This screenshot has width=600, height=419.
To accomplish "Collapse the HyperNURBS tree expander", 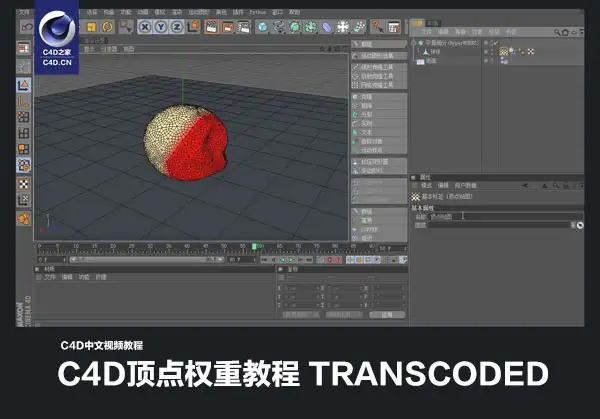I will pyautogui.click(x=414, y=43).
